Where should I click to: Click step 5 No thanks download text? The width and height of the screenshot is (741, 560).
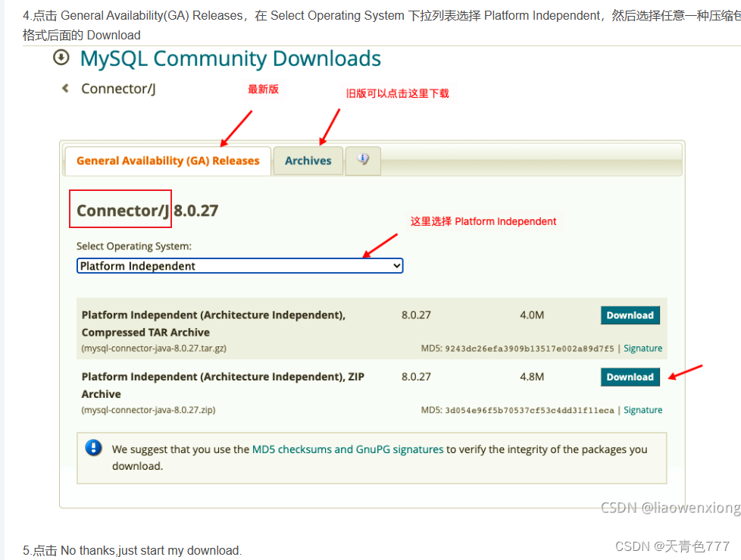[x=133, y=551]
